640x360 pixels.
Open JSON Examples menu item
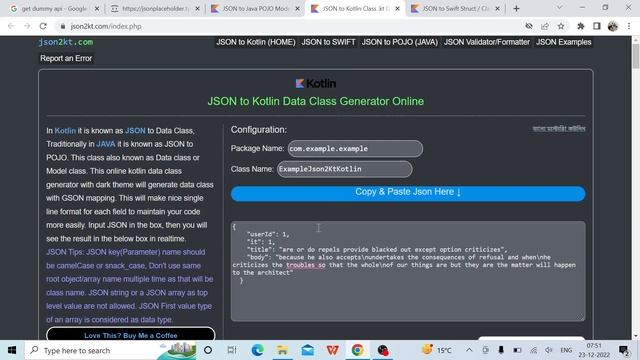(563, 42)
